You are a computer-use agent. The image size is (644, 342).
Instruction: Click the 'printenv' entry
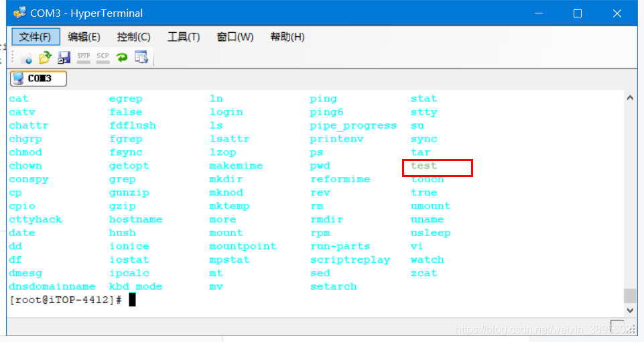point(336,139)
